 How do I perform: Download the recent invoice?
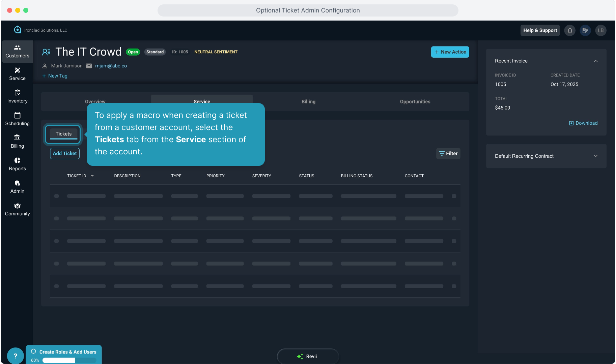tap(583, 123)
